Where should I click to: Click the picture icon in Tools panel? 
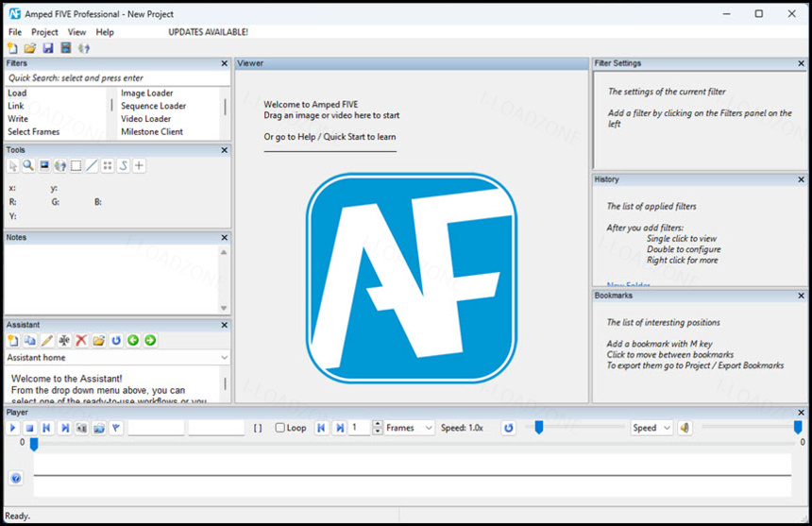[x=44, y=165]
